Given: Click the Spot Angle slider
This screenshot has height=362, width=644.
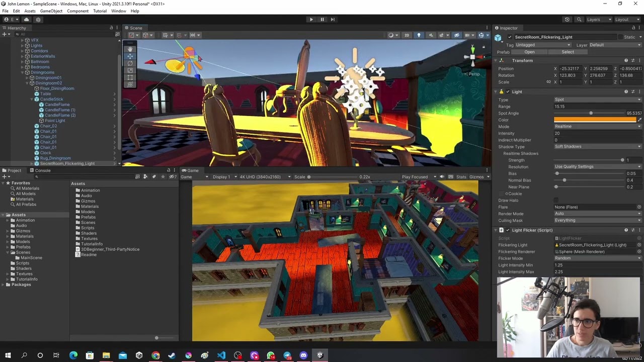Looking at the screenshot, I should 589,114.
